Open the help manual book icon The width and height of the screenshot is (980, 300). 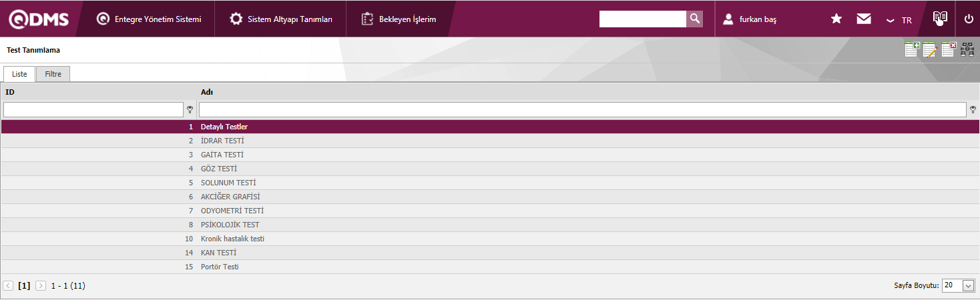point(940,18)
